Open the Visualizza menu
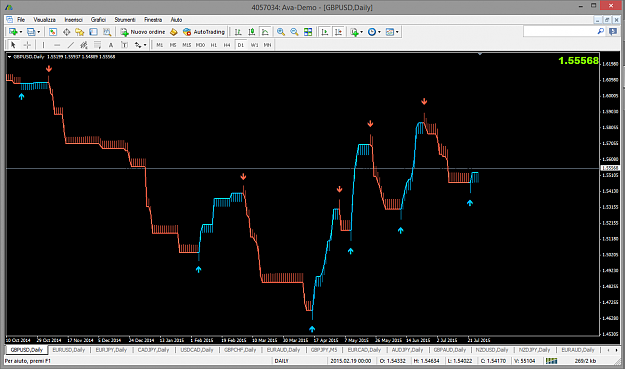625x369 pixels. tap(44, 20)
